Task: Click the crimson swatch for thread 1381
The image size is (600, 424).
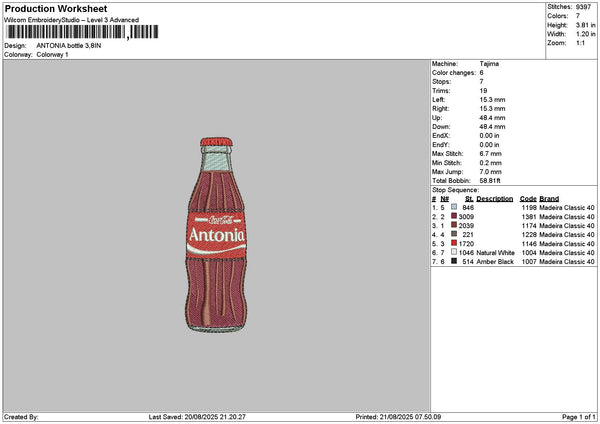Action: point(454,216)
